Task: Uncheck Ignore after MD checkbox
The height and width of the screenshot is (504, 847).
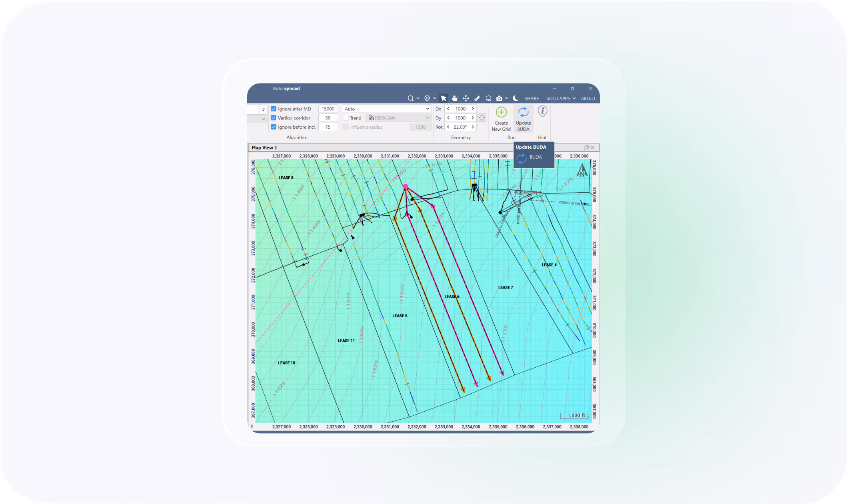Action: coord(274,109)
